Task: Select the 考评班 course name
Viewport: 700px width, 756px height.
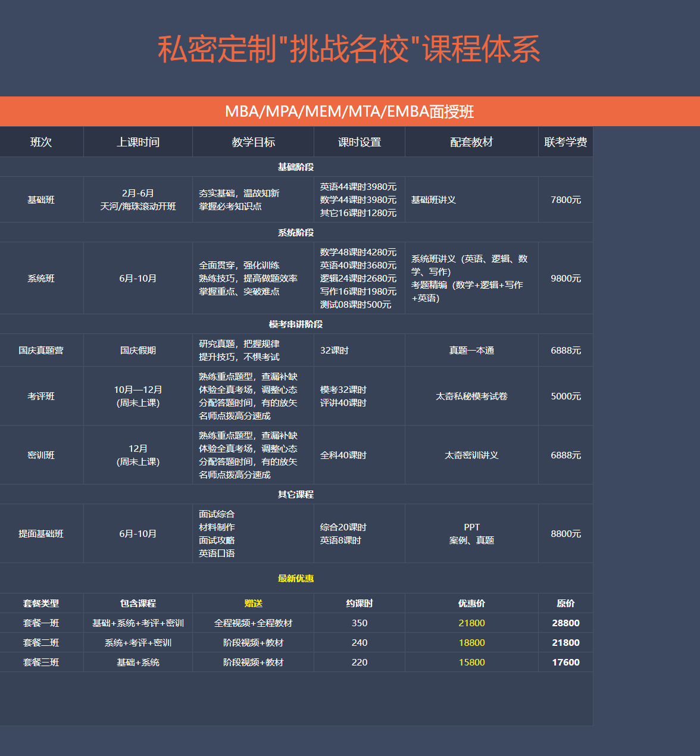Action: click(41, 396)
